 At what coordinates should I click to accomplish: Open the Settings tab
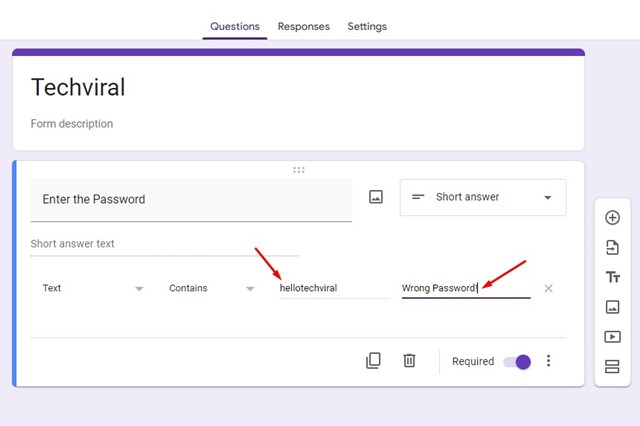coord(367,26)
